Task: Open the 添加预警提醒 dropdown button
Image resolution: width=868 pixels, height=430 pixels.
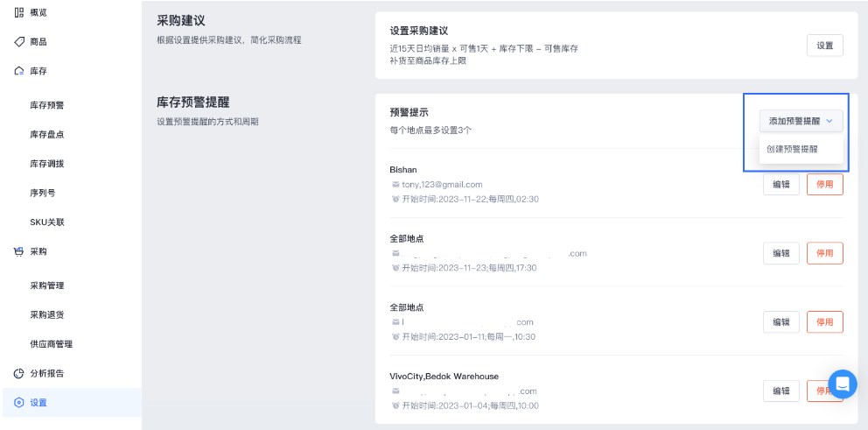Action: [x=801, y=121]
